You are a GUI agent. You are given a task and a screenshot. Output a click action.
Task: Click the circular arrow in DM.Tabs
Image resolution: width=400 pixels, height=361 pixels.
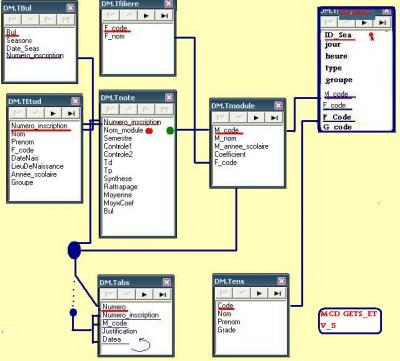click(140, 345)
